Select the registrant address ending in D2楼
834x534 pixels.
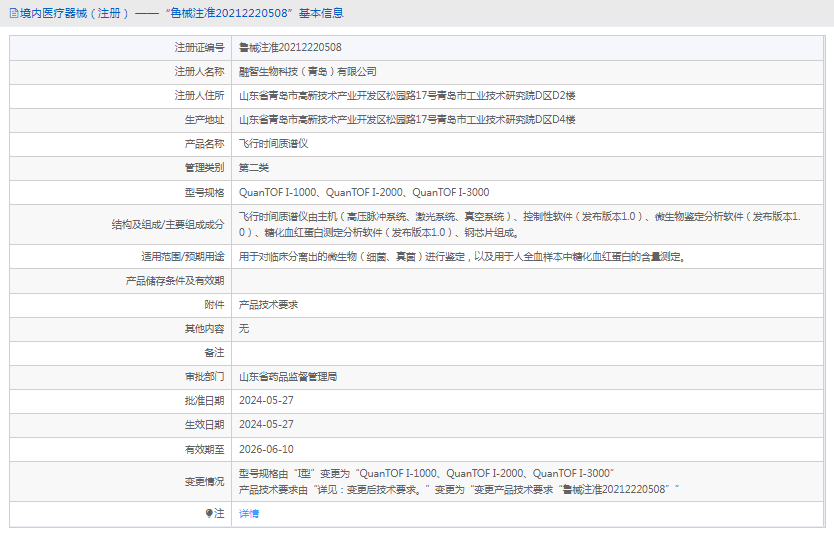point(407,96)
